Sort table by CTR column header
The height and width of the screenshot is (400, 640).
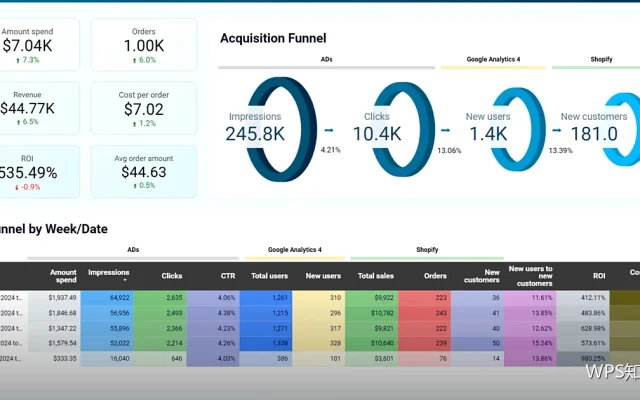point(228,276)
